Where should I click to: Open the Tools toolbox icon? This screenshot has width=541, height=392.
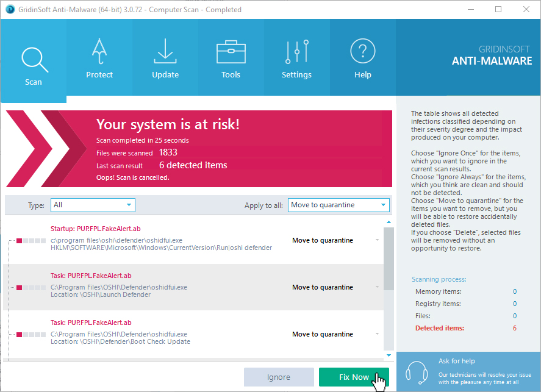(231, 53)
